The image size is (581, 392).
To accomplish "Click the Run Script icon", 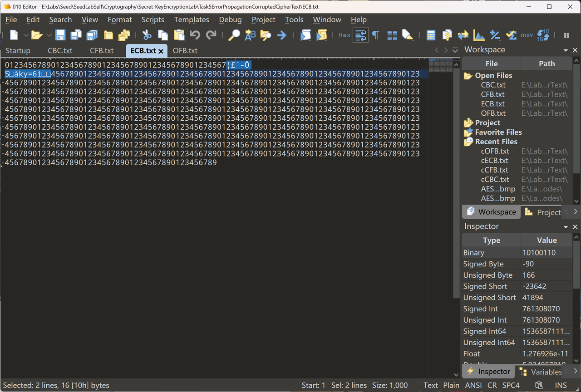I will pos(305,35).
